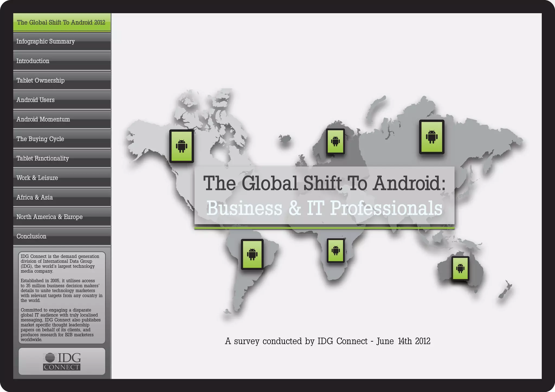Select The Buying Cycle menu item
The width and height of the screenshot is (555, 392).
[x=62, y=139]
